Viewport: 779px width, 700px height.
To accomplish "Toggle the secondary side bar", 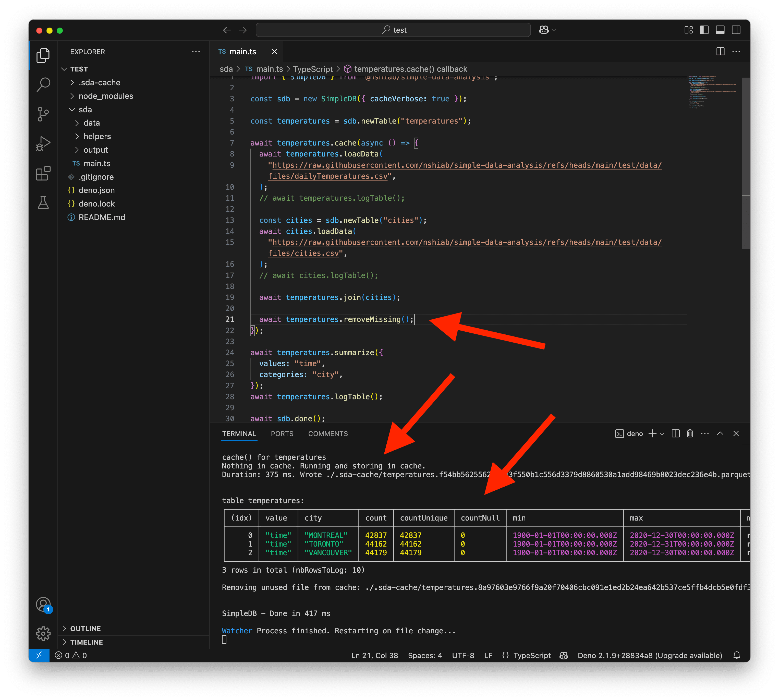I will pyautogui.click(x=736, y=30).
